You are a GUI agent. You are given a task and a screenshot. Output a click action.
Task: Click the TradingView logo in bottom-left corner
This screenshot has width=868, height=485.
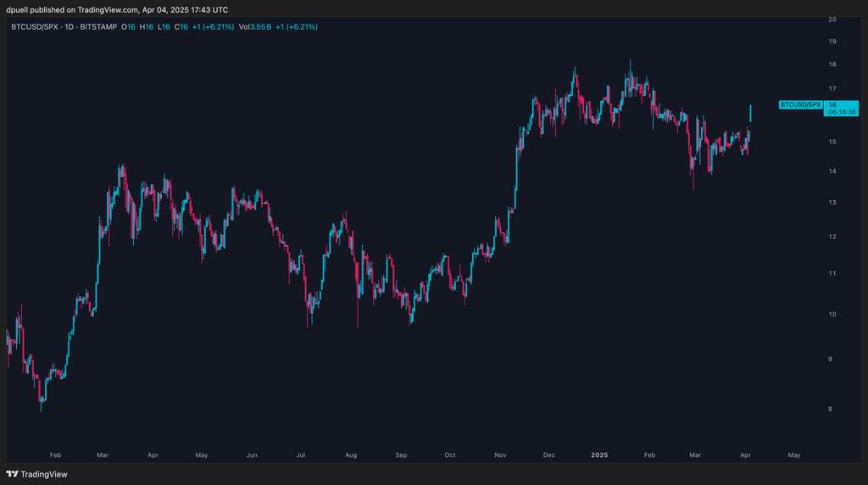[37, 474]
